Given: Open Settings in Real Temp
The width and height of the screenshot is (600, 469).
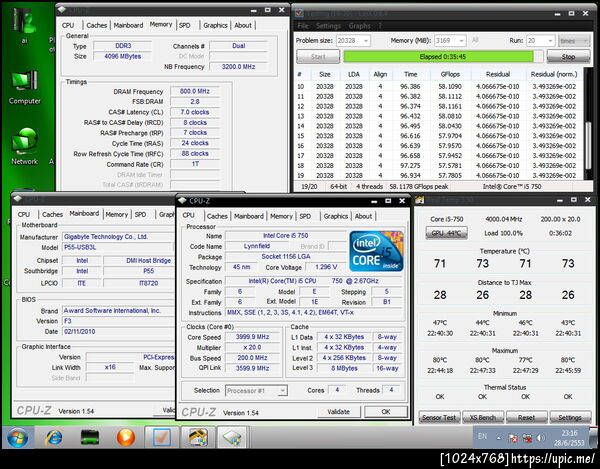Looking at the screenshot, I should (569, 417).
